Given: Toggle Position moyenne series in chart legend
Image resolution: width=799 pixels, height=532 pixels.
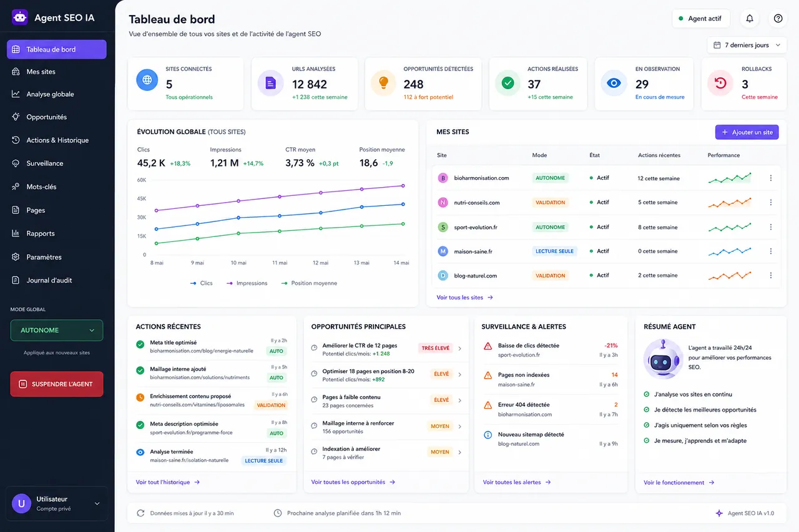Looking at the screenshot, I should click(x=309, y=283).
